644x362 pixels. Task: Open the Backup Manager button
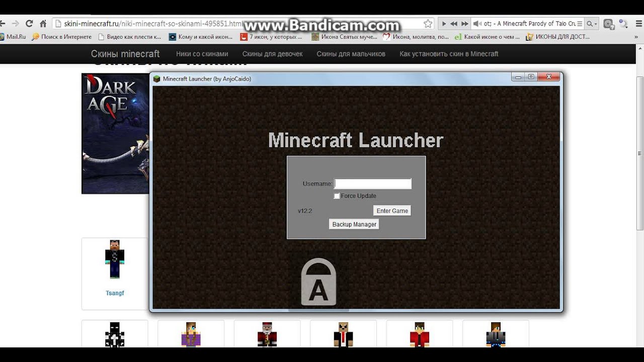[x=354, y=224]
